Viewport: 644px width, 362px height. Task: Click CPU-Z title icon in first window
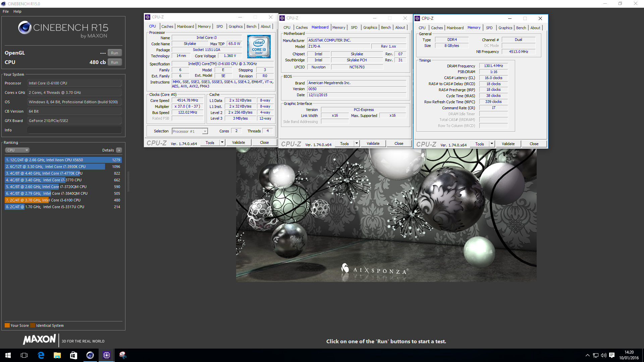148,17
